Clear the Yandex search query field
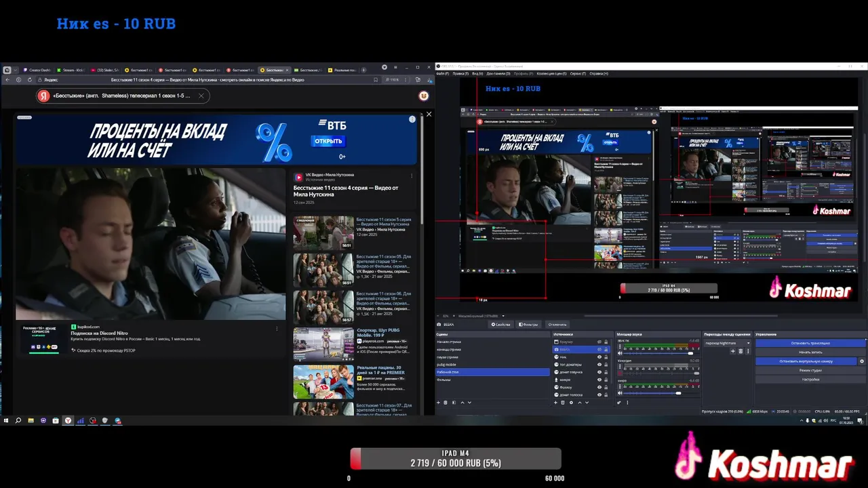Image resolution: width=868 pixels, height=488 pixels. (201, 96)
